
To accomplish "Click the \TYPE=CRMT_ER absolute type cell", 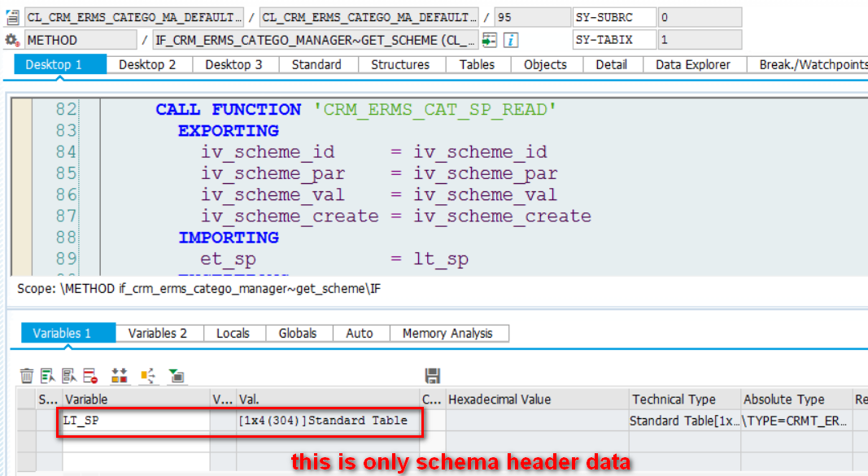I will (x=796, y=421).
